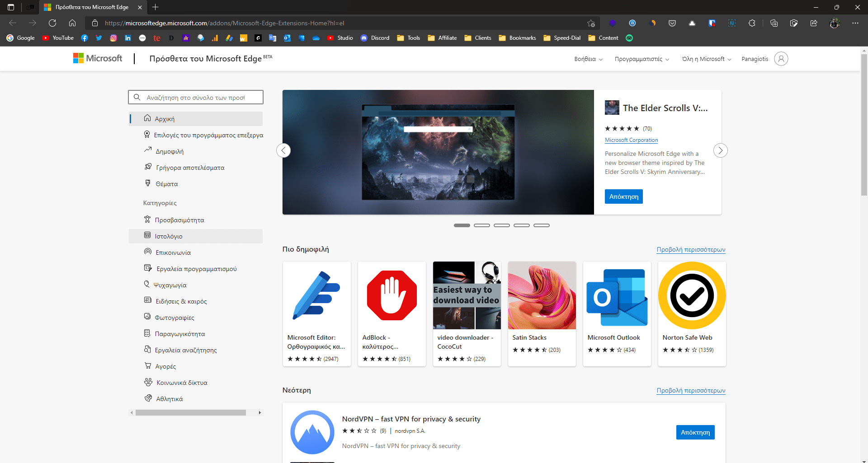Open the account profile avatar icon

point(781,59)
